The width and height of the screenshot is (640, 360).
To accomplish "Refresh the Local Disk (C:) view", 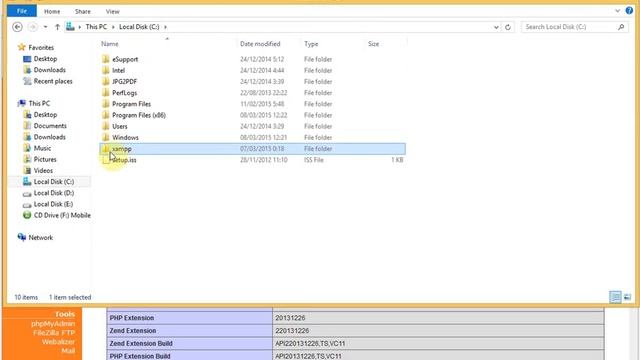I will (x=508, y=27).
